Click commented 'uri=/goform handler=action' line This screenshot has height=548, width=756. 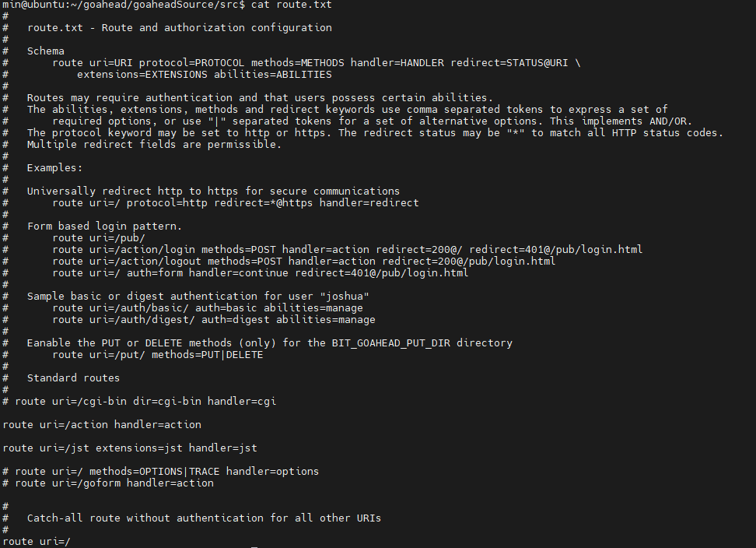(x=114, y=483)
